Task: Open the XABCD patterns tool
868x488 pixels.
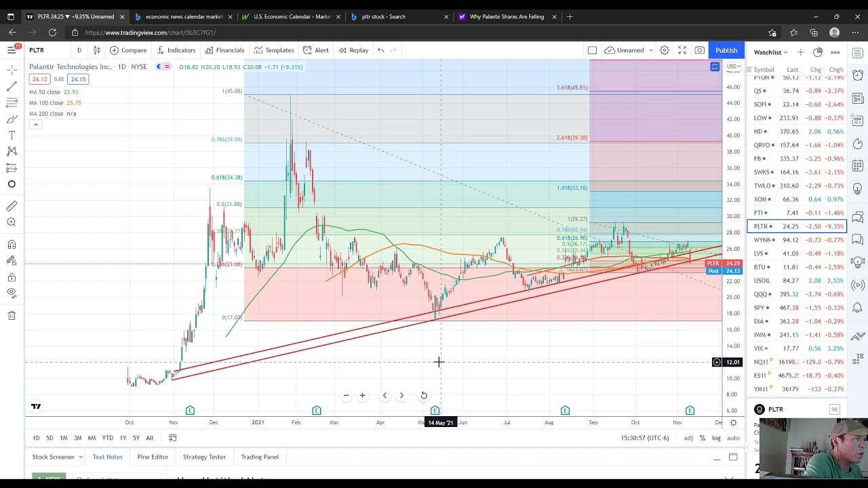Action: tap(12, 151)
